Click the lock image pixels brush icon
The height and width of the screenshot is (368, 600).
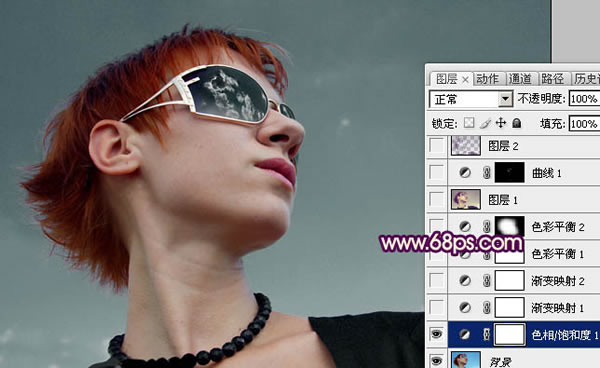[485, 123]
